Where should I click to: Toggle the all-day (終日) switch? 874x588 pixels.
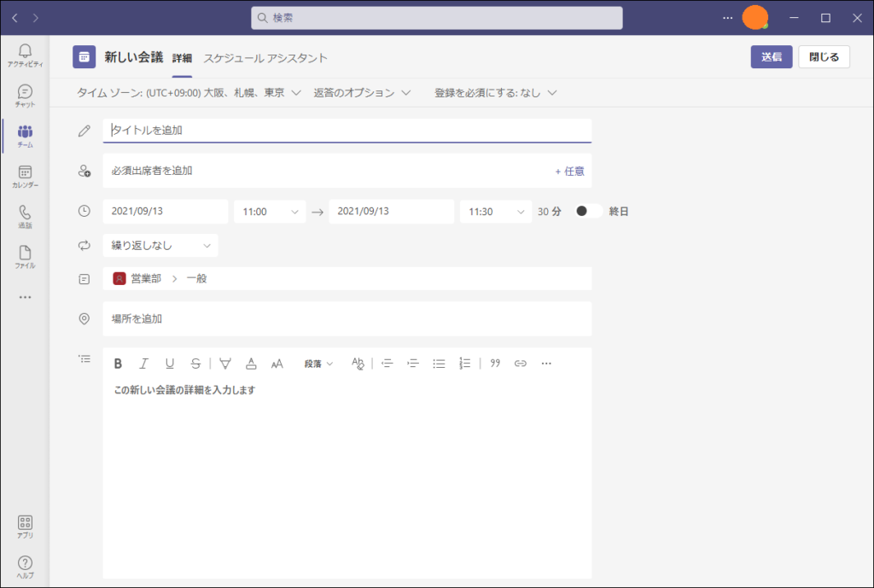coord(589,212)
